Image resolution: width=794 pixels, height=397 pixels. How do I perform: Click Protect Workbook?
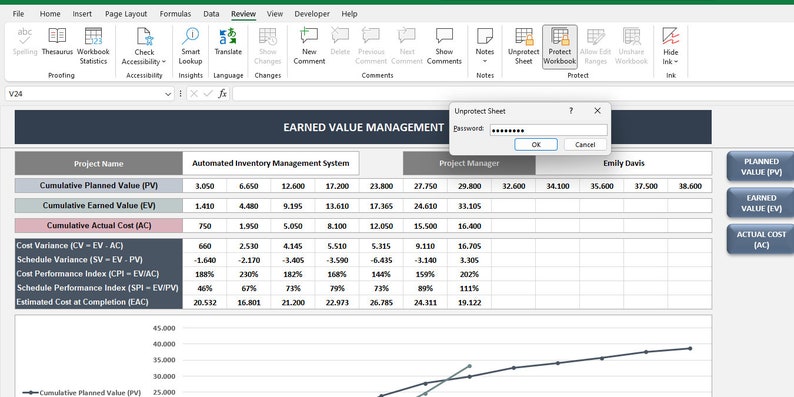(560, 46)
